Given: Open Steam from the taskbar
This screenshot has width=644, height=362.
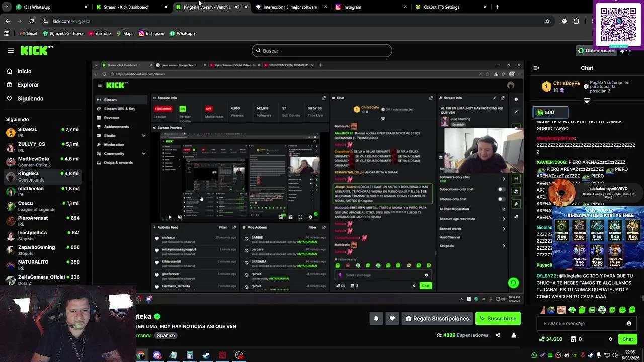Looking at the screenshot, I should coord(206,355).
